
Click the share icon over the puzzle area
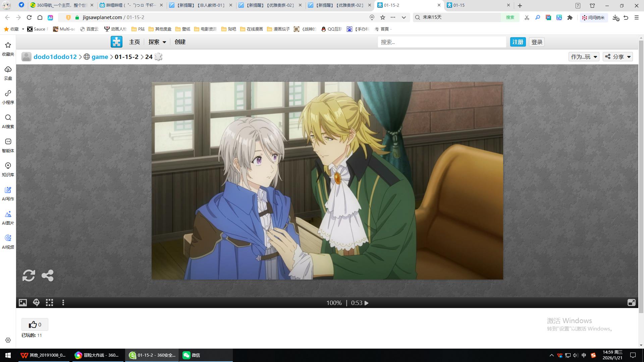[x=47, y=276]
